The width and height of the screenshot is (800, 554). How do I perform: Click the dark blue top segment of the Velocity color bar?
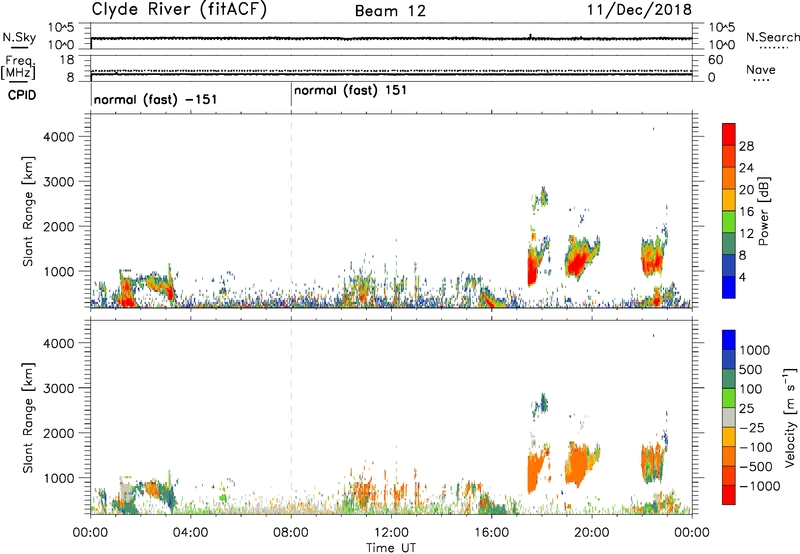click(729, 340)
